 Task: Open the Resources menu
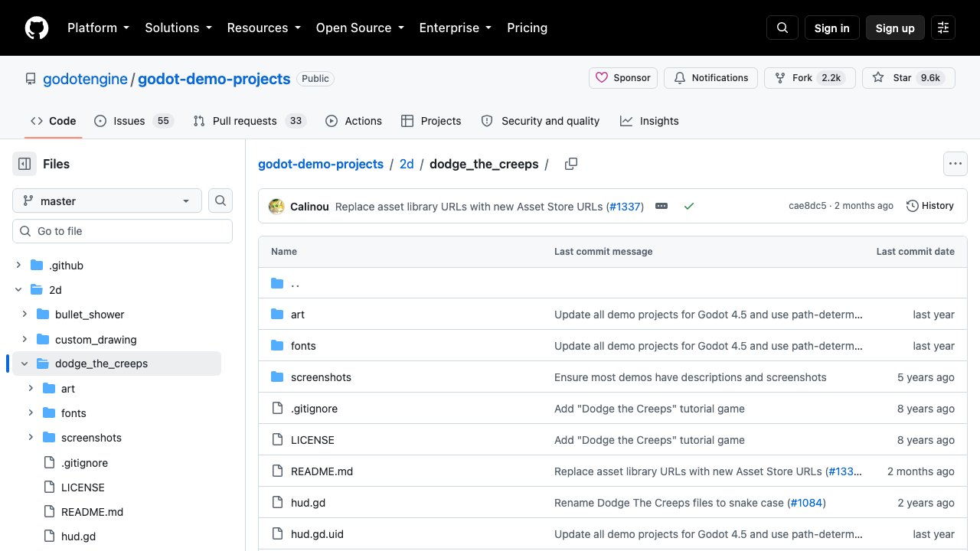point(263,28)
